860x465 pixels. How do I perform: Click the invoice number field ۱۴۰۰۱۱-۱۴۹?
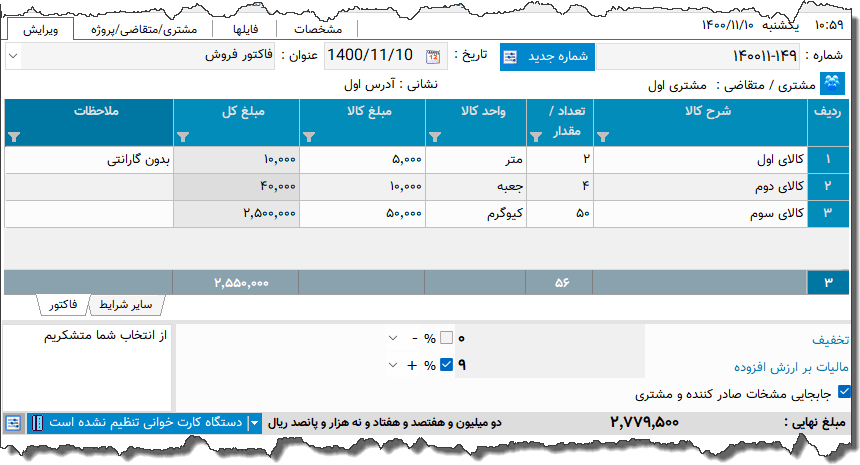coord(698,56)
